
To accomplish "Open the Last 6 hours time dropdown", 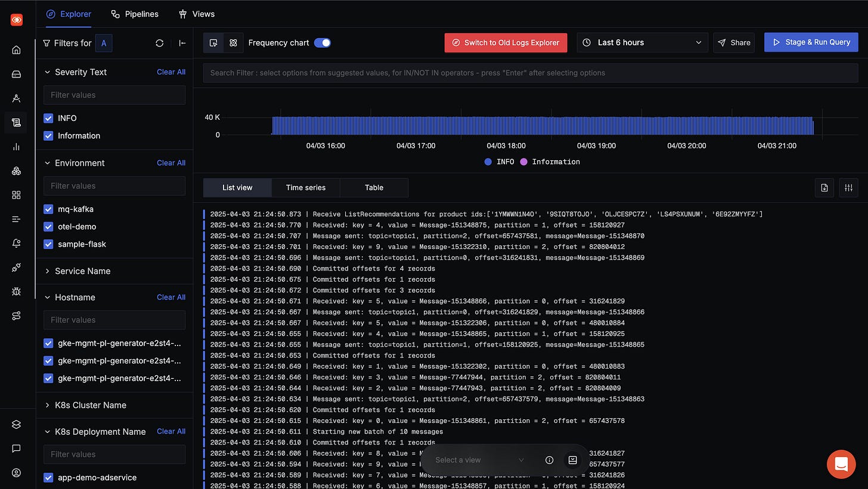I will [x=642, y=43].
